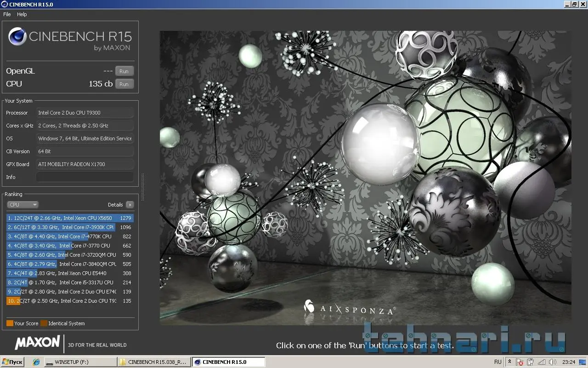This screenshot has height=368, width=588.
Task: Click the power plug tray icon
Action: (x=531, y=362)
